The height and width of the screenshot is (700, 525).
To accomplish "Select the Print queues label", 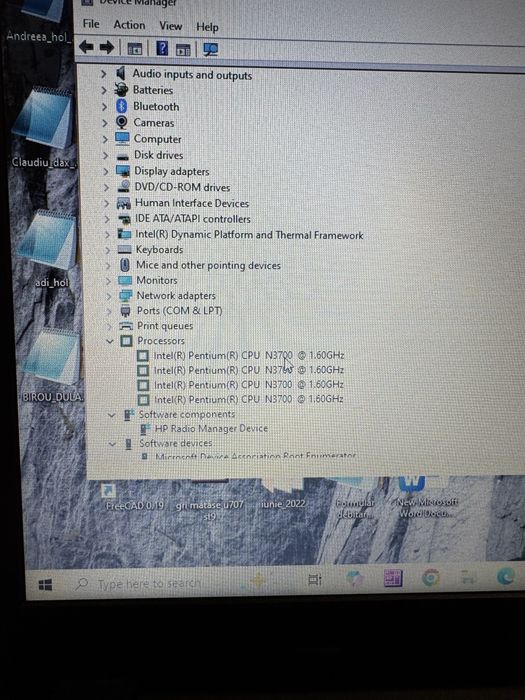I will [165, 326].
